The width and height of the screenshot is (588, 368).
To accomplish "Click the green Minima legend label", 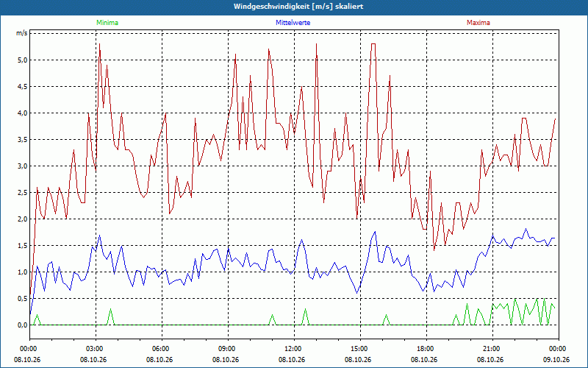I will tap(107, 23).
